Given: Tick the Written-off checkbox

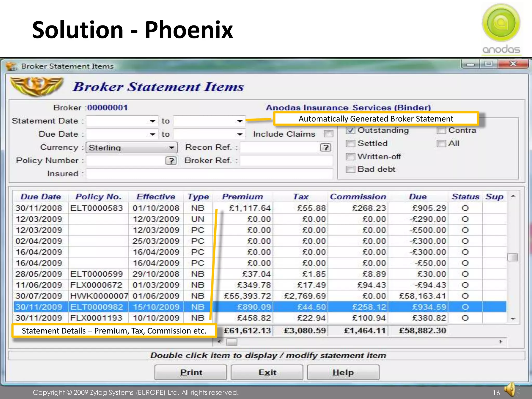Looking at the screenshot, I should pos(350,157).
